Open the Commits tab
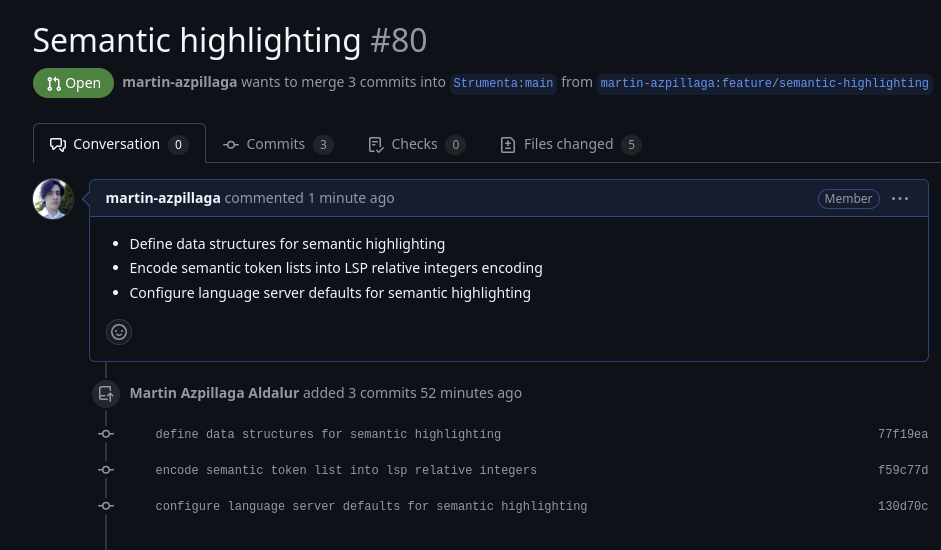Screen dimensions: 941x550 pyautogui.click(x=277, y=144)
